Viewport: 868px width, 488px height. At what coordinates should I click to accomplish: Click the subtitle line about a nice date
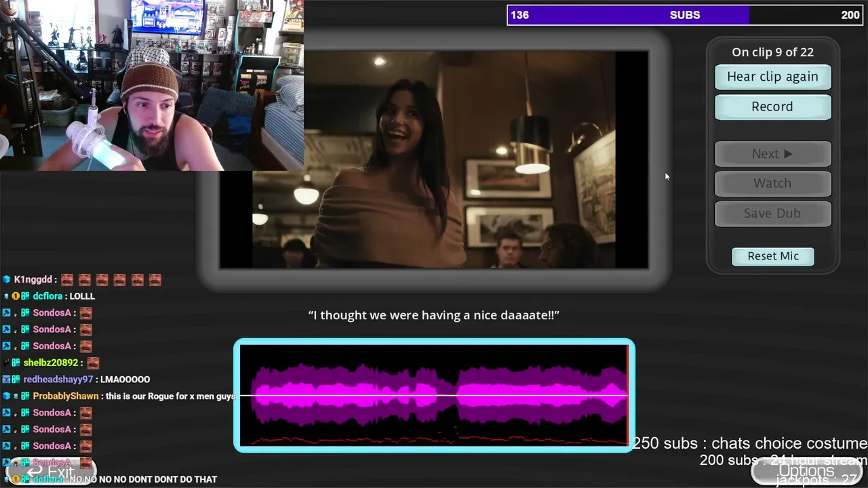(x=434, y=315)
